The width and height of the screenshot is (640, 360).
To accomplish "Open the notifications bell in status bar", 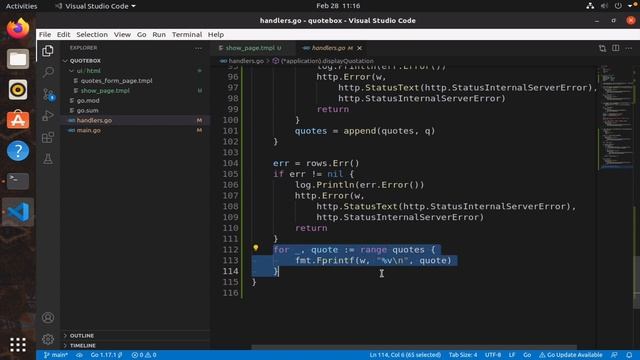I will [x=629, y=355].
